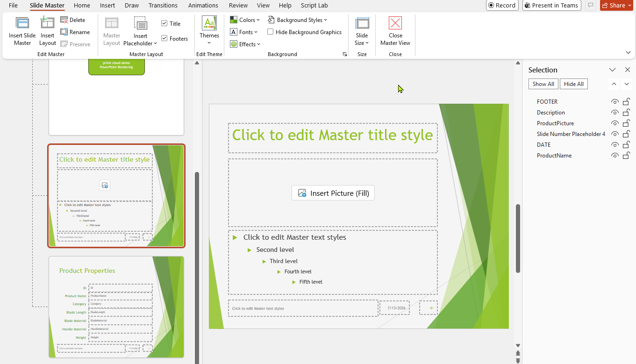Click the master title placeholder on slide
This screenshot has width=636, height=364.
click(333, 138)
